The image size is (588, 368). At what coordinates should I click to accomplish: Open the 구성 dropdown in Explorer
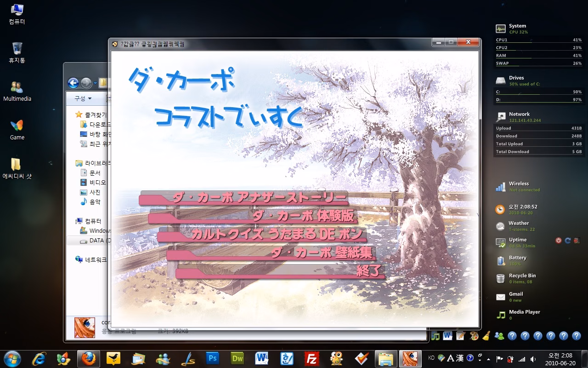click(x=83, y=98)
